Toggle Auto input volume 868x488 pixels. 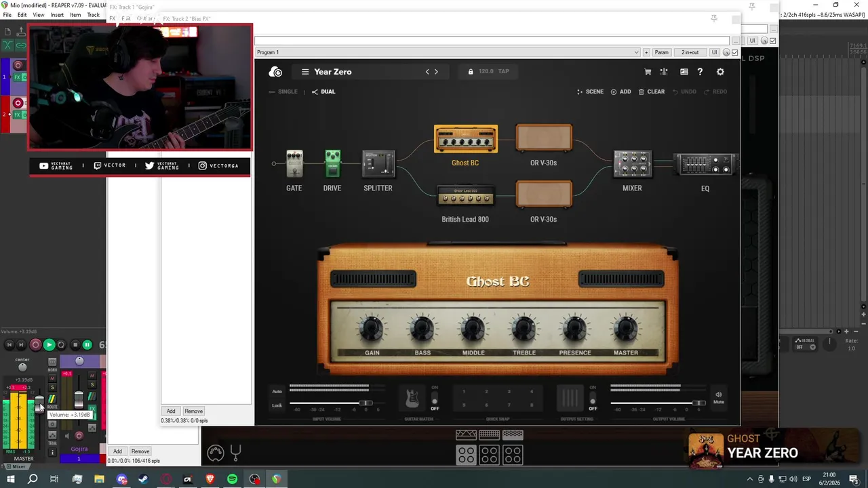click(277, 391)
